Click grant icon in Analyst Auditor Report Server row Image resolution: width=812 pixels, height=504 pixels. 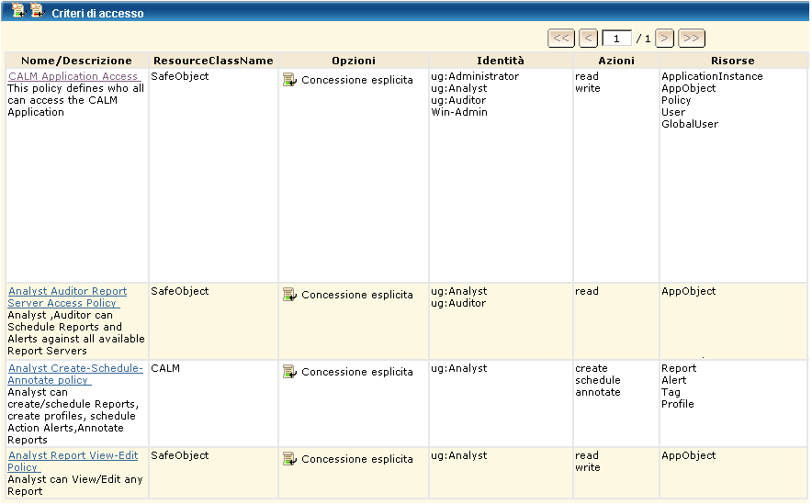click(x=289, y=295)
